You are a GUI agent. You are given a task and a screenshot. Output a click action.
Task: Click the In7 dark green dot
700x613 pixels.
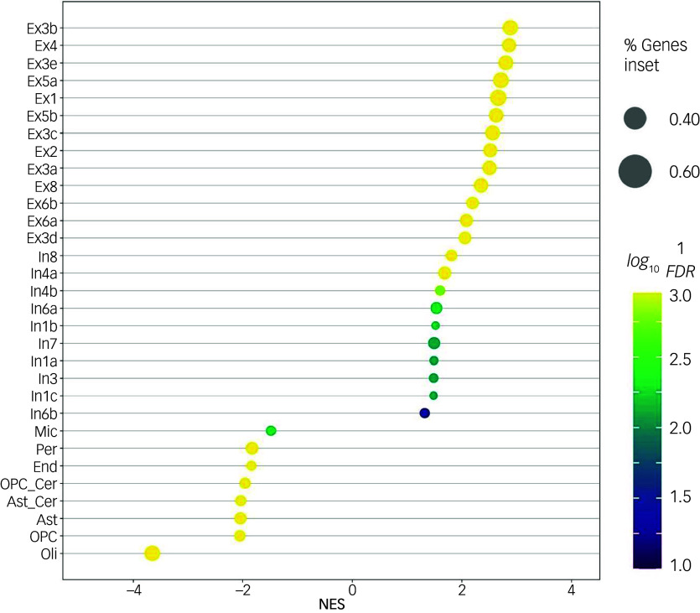(434, 343)
